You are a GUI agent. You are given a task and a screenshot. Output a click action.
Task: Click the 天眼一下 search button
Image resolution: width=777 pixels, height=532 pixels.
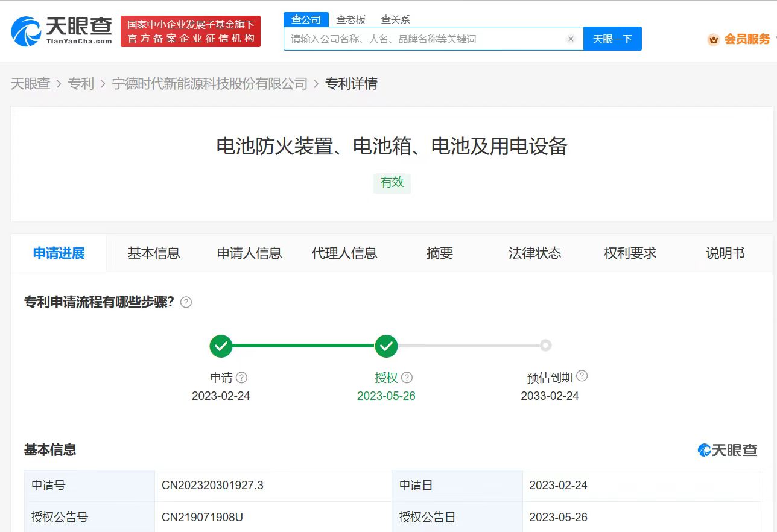(612, 39)
